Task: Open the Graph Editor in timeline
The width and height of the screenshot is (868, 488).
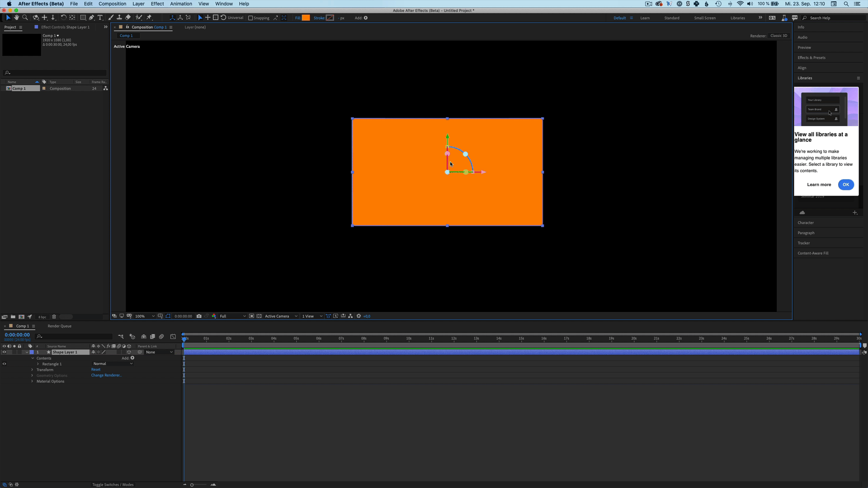Action: pos(173,337)
